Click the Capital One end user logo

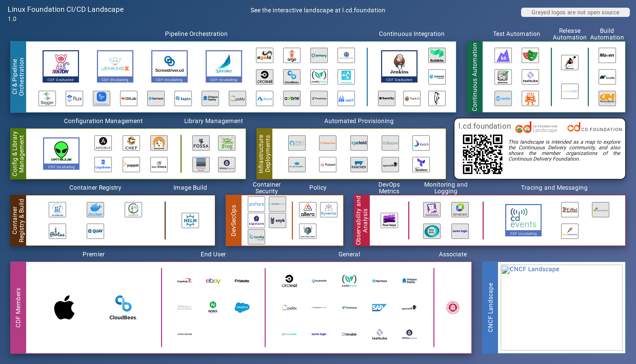point(185,281)
